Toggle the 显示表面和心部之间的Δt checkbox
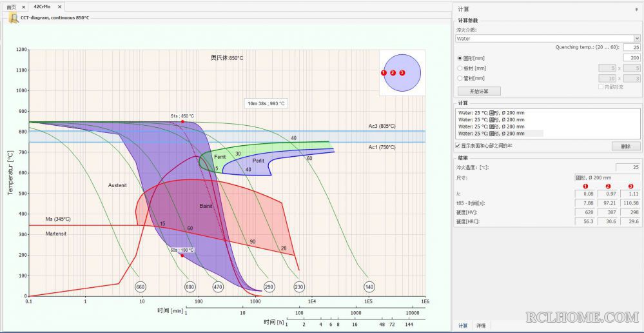This screenshot has height=333, width=644. click(458, 146)
